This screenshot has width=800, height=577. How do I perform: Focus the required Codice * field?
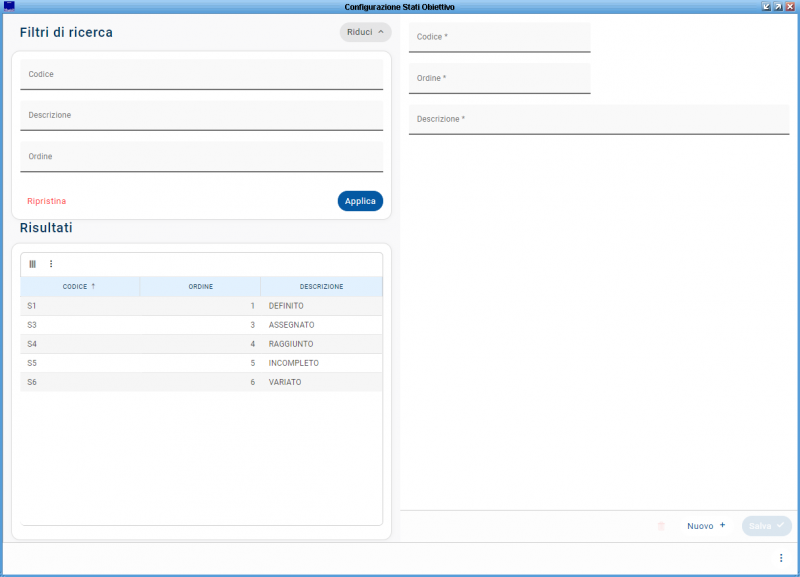point(499,38)
